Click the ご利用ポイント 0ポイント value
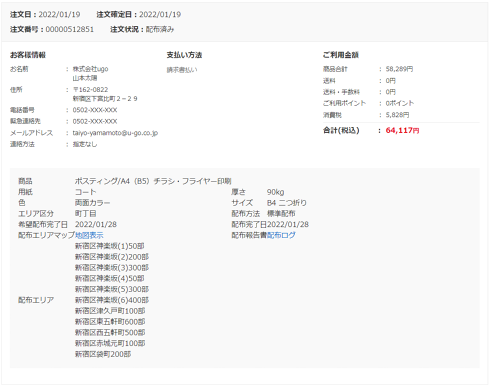Image resolution: width=490 pixels, height=387 pixels. (x=400, y=103)
